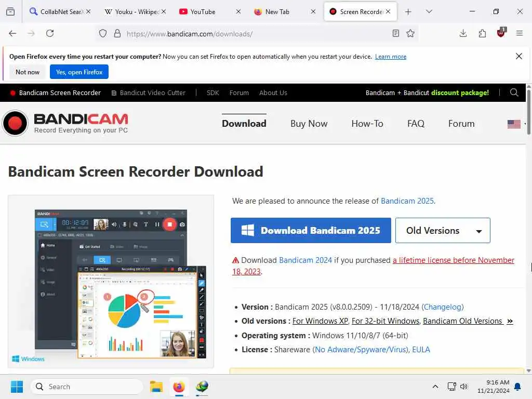Viewport: 532px width, 399px height.
Task: Open the US flag language selector
Action: click(x=514, y=124)
